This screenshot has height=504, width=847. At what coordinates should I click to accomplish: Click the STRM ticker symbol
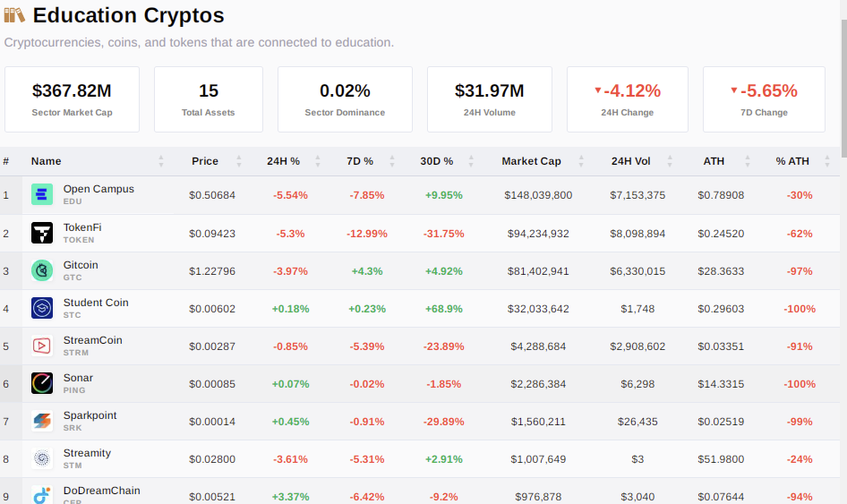coord(76,353)
